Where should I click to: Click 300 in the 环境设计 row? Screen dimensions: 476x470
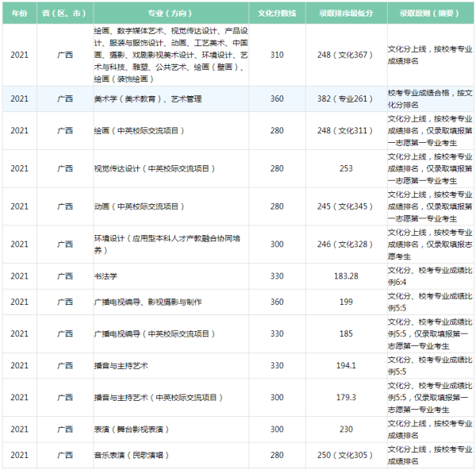[277, 245]
